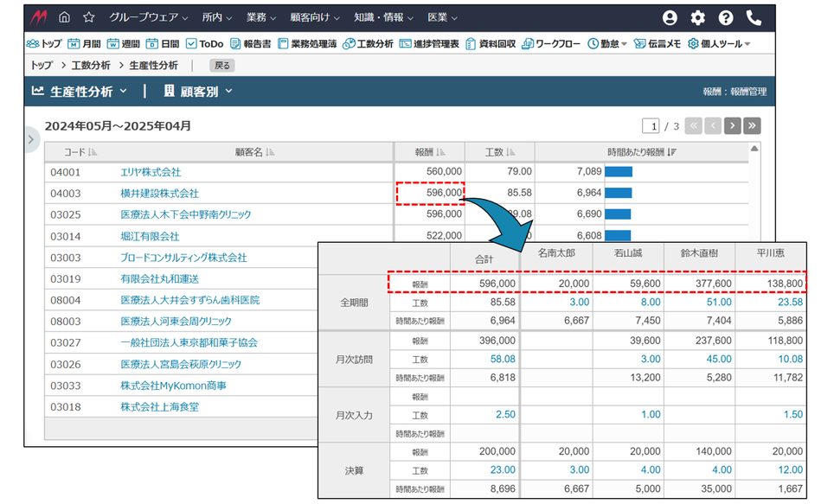Open 進捗管理表 in the toolbar
834x504 pixels.
[x=430, y=43]
